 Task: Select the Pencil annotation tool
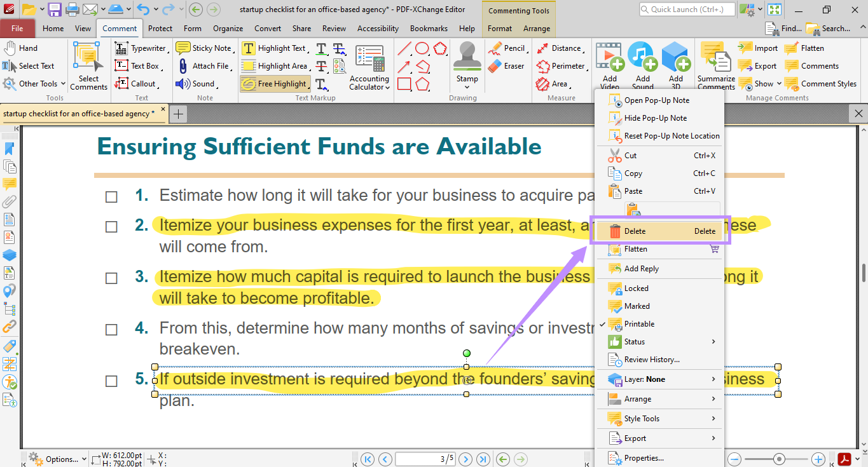click(507, 48)
